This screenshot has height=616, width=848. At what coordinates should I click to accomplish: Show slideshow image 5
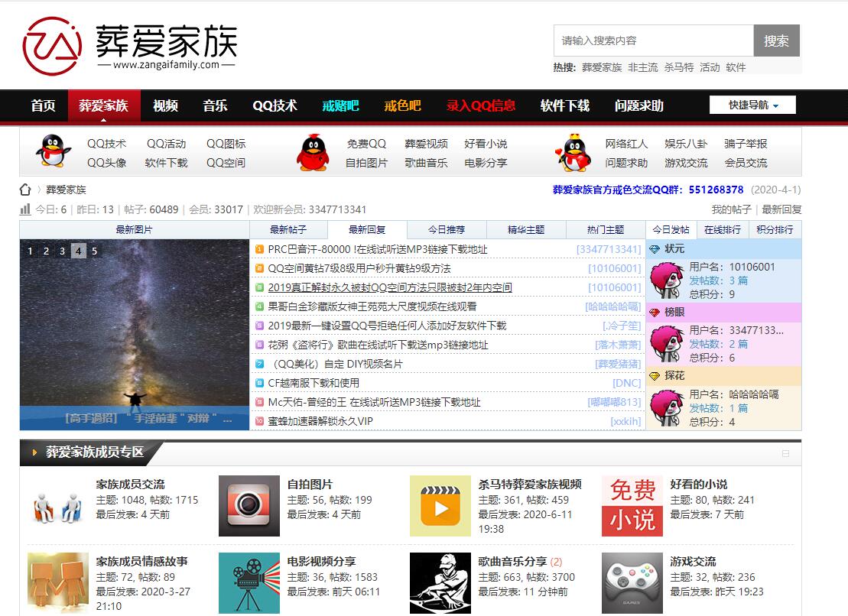(x=95, y=251)
